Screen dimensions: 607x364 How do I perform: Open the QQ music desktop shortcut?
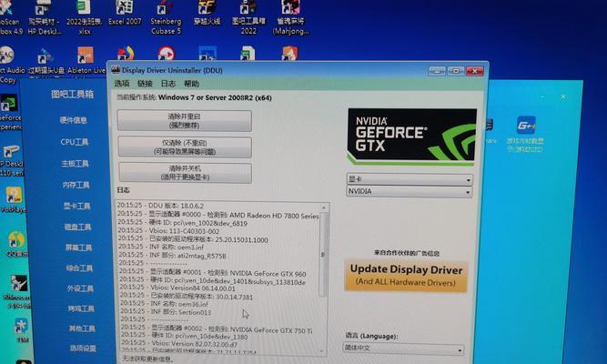click(x=15, y=244)
